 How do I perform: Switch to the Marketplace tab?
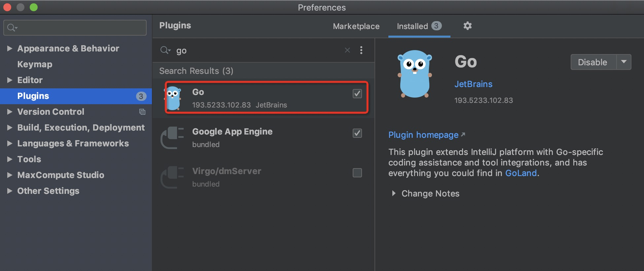pos(356,26)
